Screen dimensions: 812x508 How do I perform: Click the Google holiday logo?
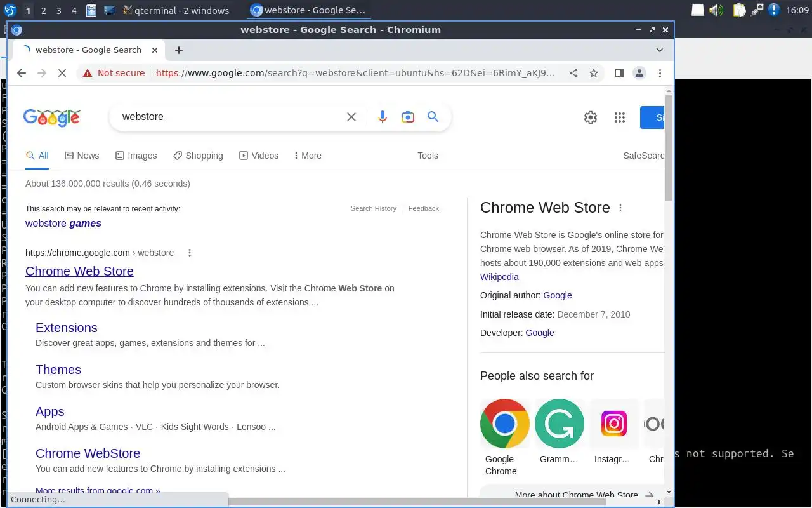(x=52, y=117)
